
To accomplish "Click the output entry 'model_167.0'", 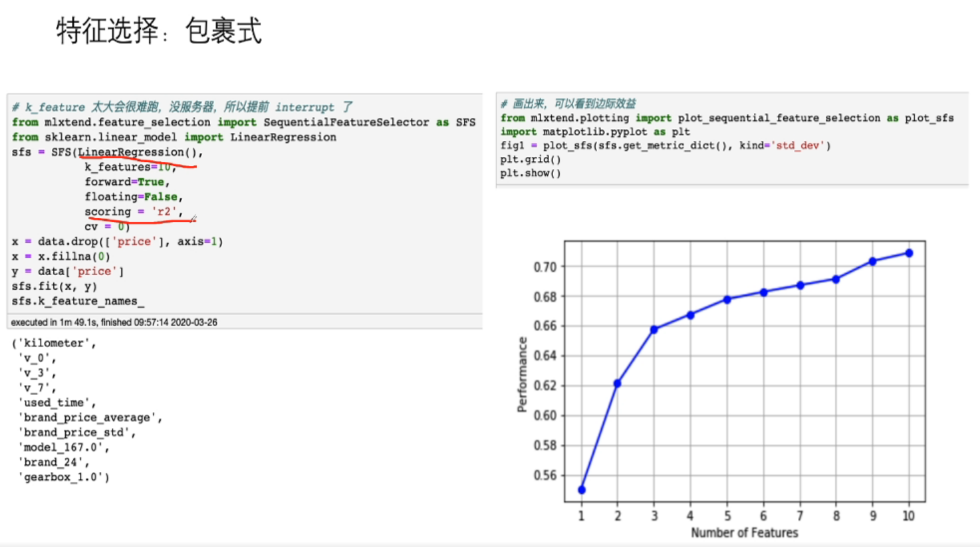I will [61, 447].
